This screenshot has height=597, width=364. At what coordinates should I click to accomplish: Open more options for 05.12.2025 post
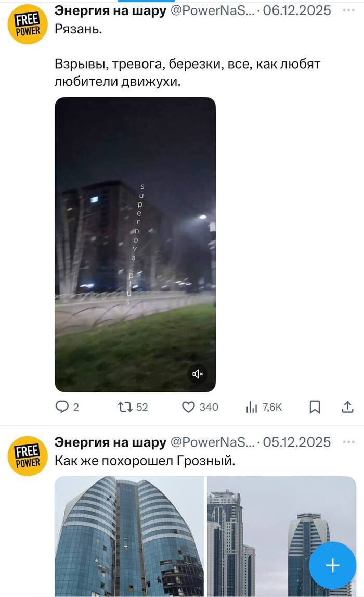[348, 442]
